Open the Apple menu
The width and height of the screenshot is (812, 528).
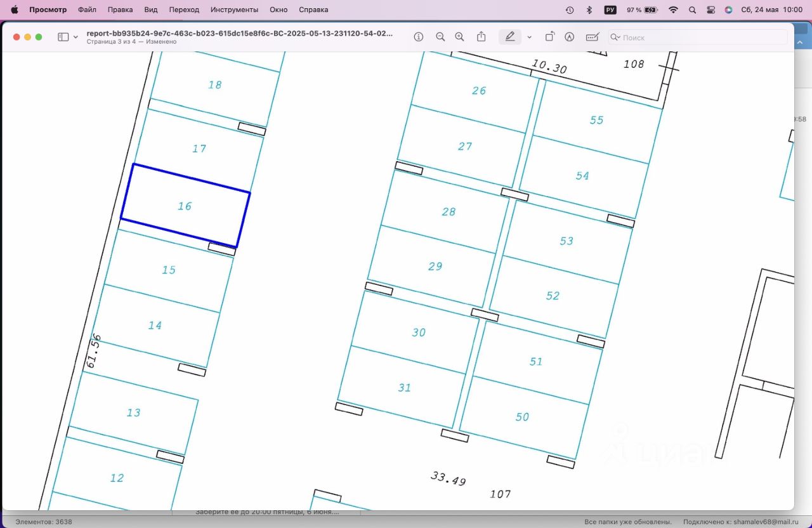15,10
